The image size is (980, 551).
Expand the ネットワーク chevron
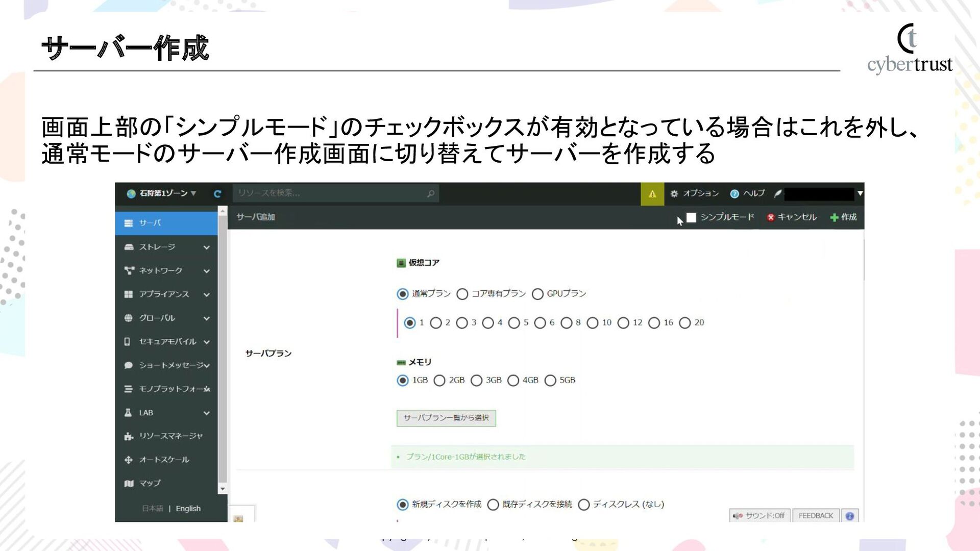207,271
